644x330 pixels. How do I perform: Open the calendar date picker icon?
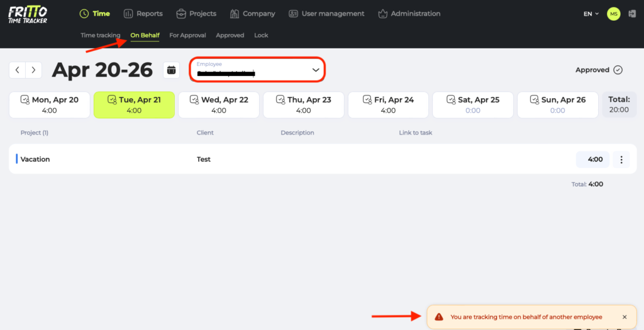tap(171, 70)
